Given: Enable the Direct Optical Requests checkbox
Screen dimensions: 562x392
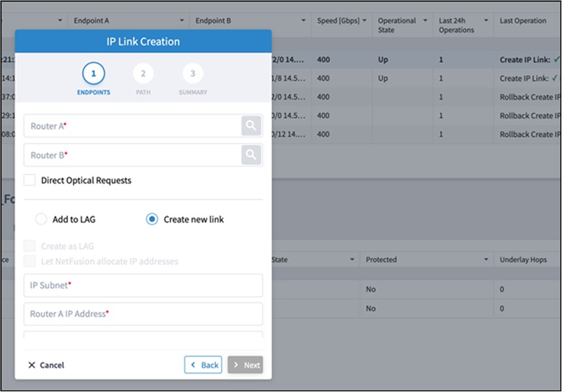Looking at the screenshot, I should coord(29,180).
